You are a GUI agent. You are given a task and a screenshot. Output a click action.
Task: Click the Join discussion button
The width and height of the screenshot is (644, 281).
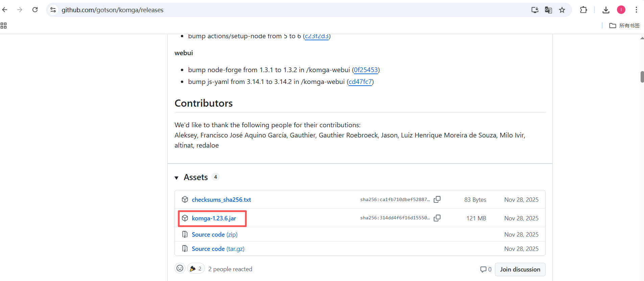coord(520,269)
